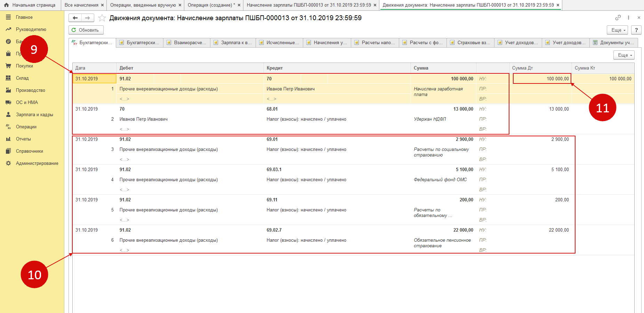Screen dimensions: 644x313
Task: Select the first Бухгалтерски... tab with Дт/Кт icon
Action: pyautogui.click(x=92, y=42)
